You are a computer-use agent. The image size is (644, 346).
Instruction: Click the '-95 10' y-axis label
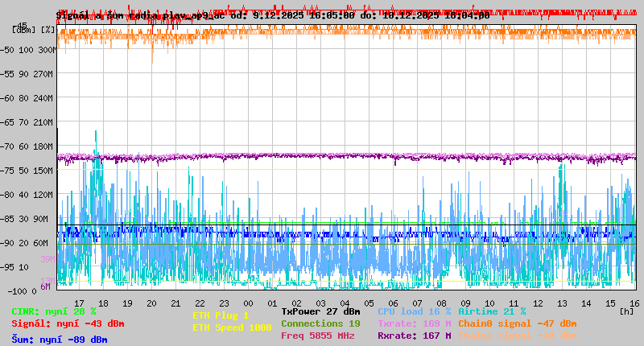14,267
